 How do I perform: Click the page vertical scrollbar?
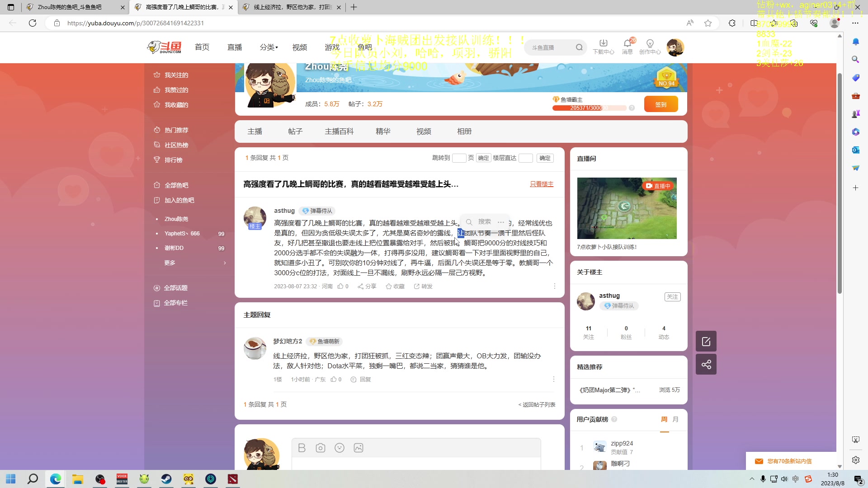[840, 183]
